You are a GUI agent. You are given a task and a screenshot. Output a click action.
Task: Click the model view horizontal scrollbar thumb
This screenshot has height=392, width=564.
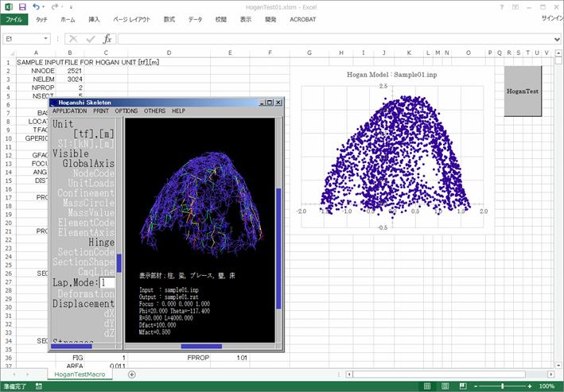tap(201, 346)
